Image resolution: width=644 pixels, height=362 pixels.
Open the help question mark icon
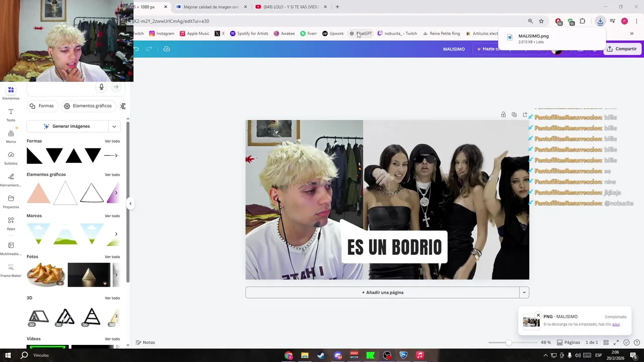[637, 342]
